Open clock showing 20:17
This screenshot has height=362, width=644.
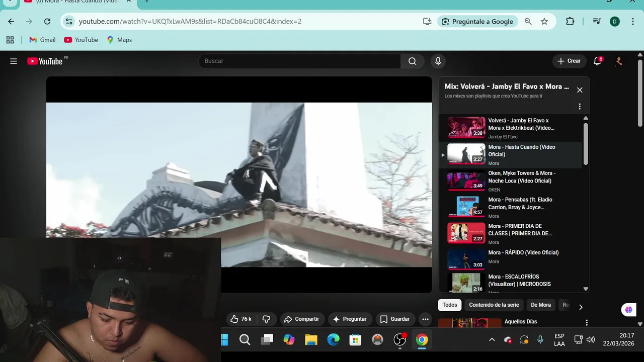pos(619,340)
